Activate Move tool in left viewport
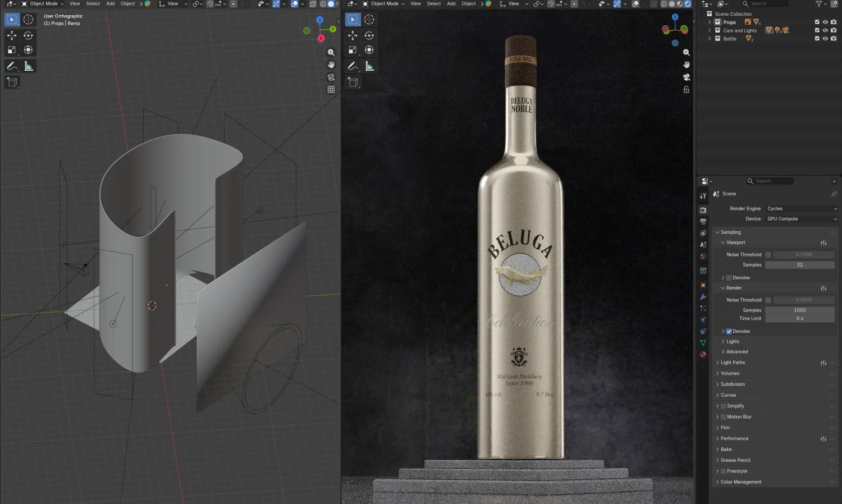Image resolution: width=842 pixels, height=504 pixels. pos(12,35)
